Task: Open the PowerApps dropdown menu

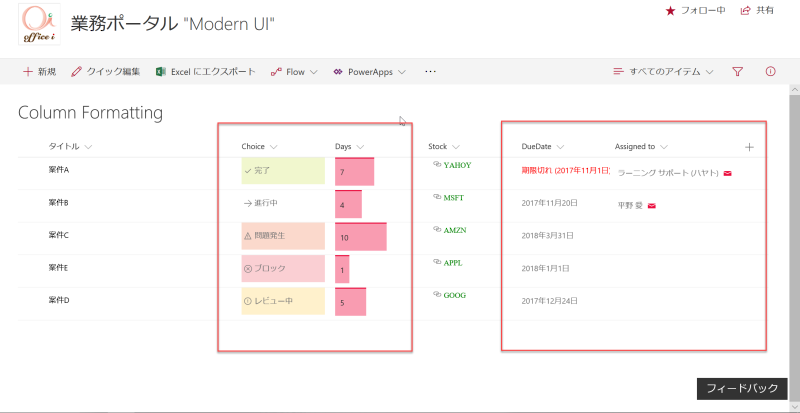Action: pos(369,72)
